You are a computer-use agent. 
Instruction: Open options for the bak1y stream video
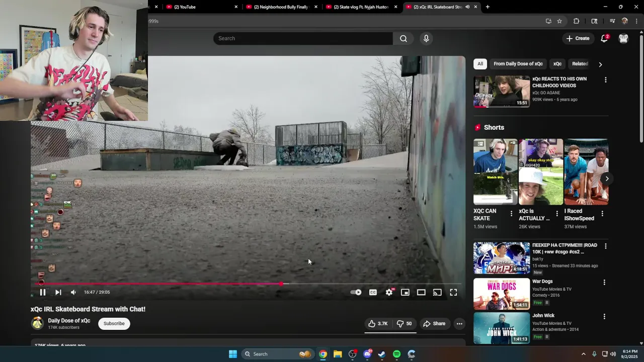click(x=605, y=246)
